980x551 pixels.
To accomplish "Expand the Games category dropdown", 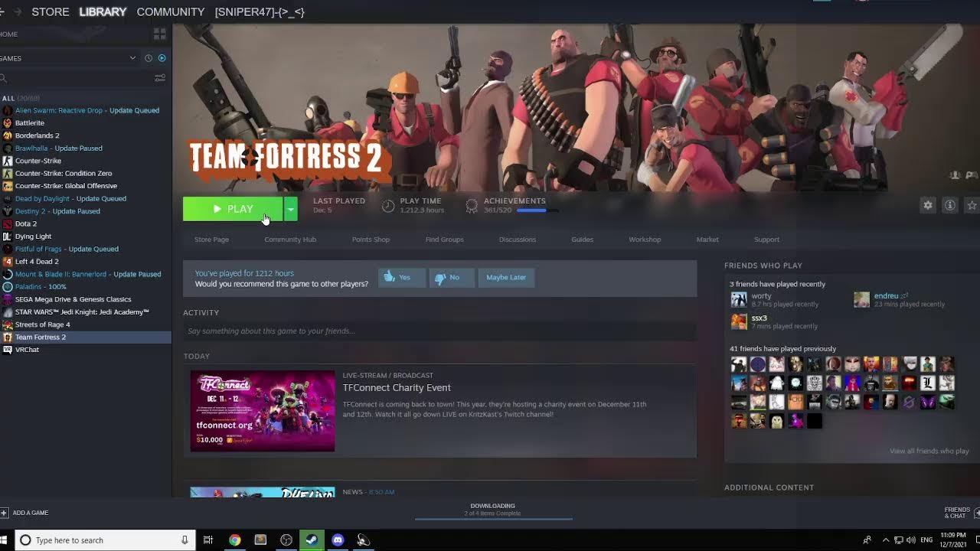I will [x=132, y=58].
